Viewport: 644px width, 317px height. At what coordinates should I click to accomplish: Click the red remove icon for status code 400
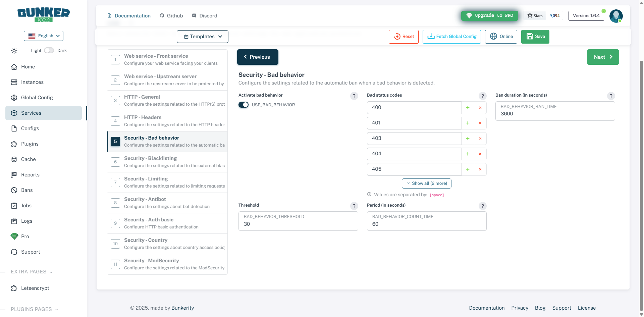[480, 108]
